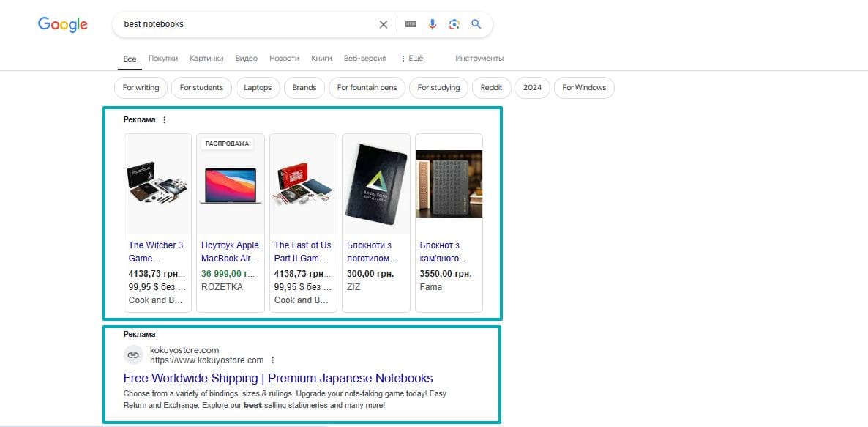This screenshot has height=427, width=868.
Task: Select the For students filter chip
Action: (x=201, y=87)
